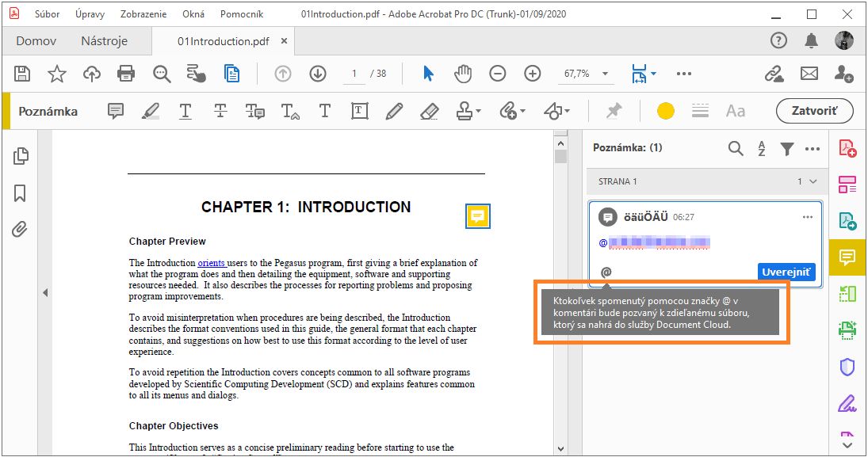Click the yellow comment marker on page
The height and width of the screenshot is (457, 868).
click(x=477, y=216)
